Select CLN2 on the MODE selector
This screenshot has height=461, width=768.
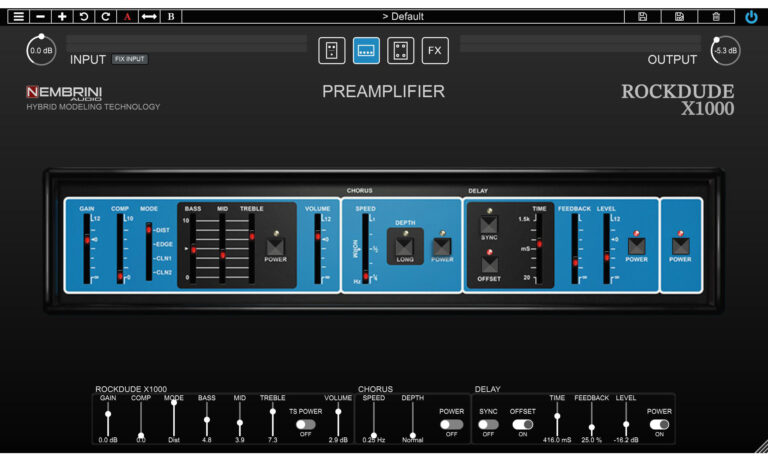pos(163,272)
